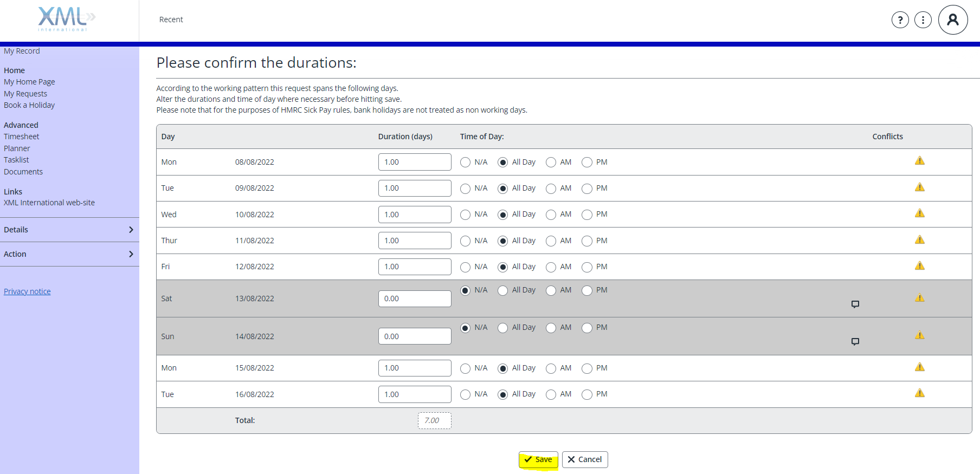This screenshot has width=980, height=474.
Task: Edit duration field for Wed 10/08/2022
Action: [x=415, y=215]
